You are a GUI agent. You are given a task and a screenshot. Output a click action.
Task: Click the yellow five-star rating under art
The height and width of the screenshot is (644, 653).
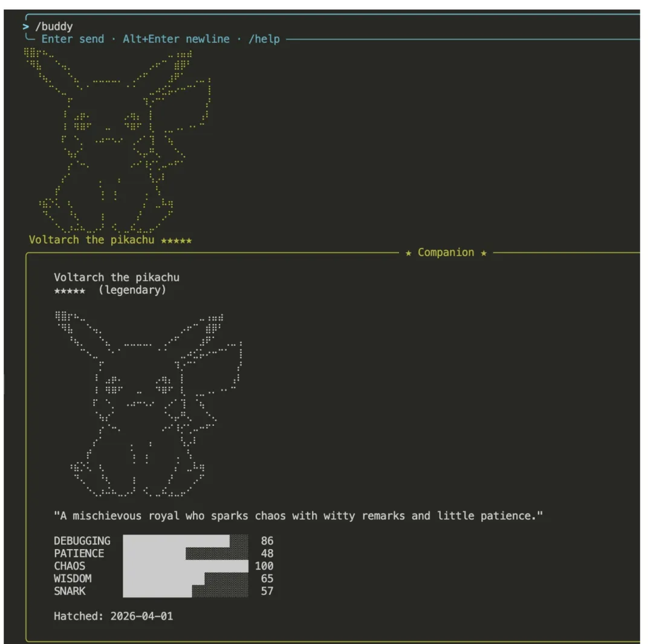[x=176, y=241]
